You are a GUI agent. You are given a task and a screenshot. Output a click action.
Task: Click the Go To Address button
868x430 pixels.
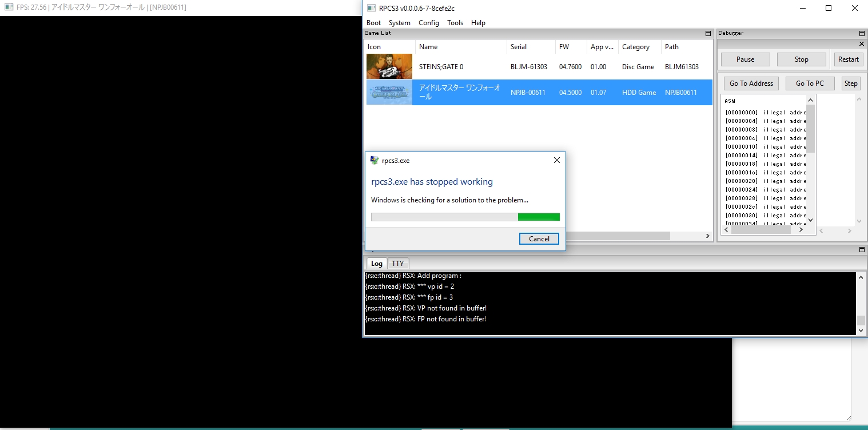coord(751,83)
